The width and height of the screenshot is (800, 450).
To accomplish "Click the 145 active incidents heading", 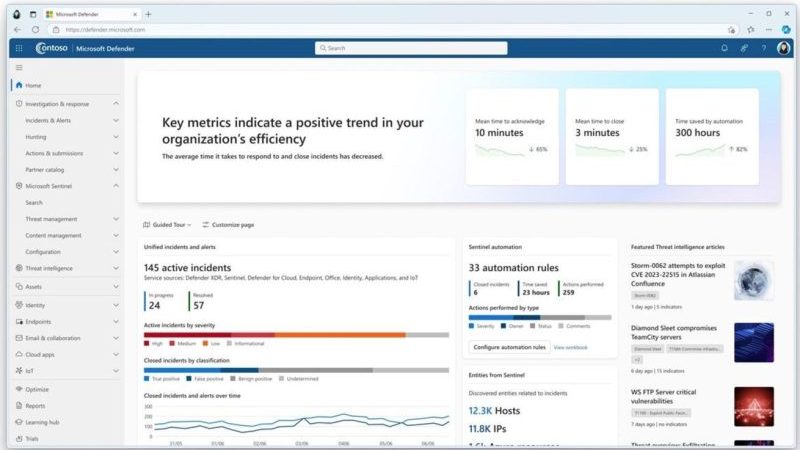I will pos(187,267).
